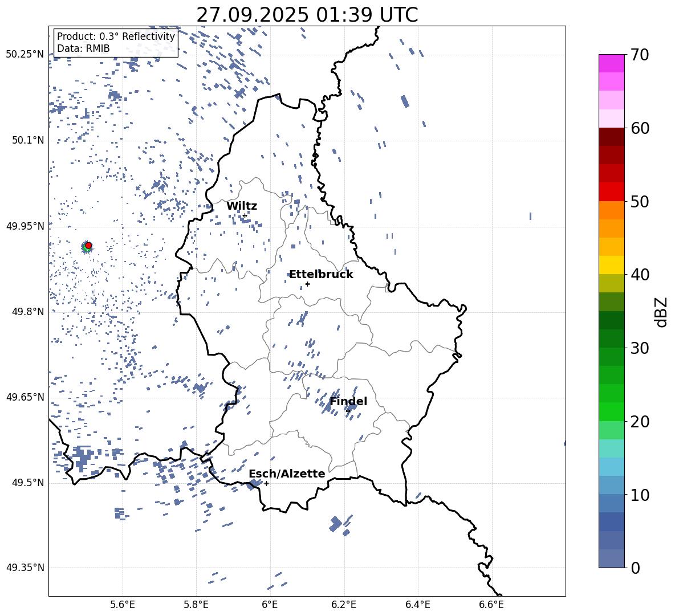Click the Wiltz station cross marker
675x616 pixels.
245,215
